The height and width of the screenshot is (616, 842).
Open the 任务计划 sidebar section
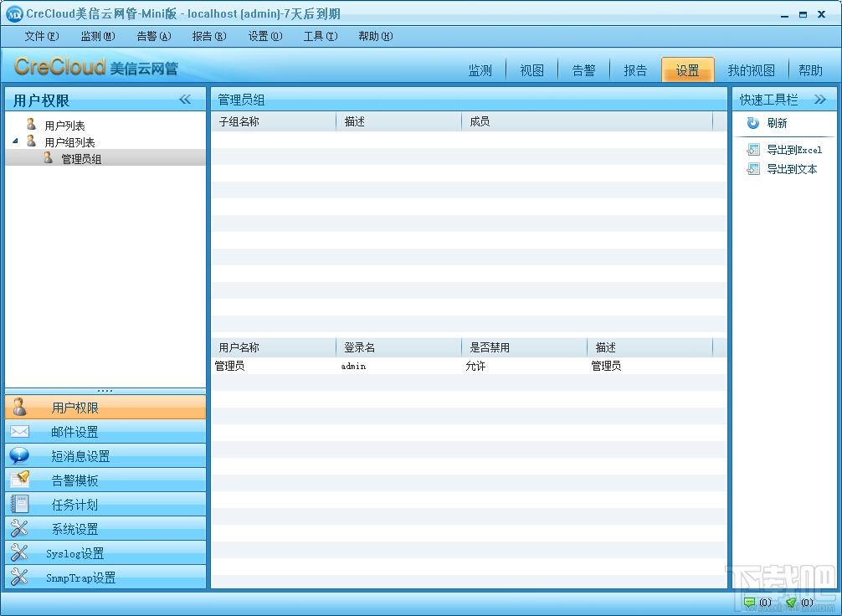click(105, 504)
